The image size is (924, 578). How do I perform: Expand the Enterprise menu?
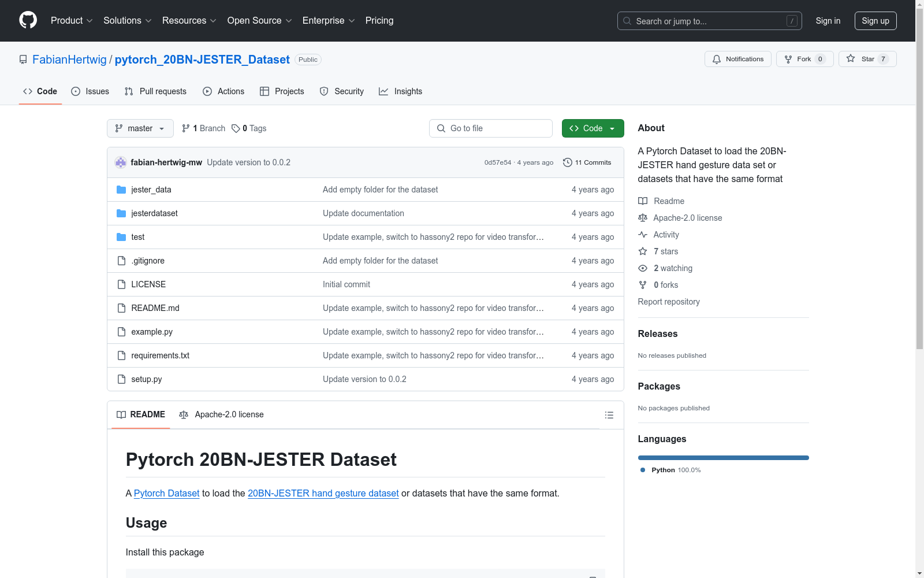[329, 20]
